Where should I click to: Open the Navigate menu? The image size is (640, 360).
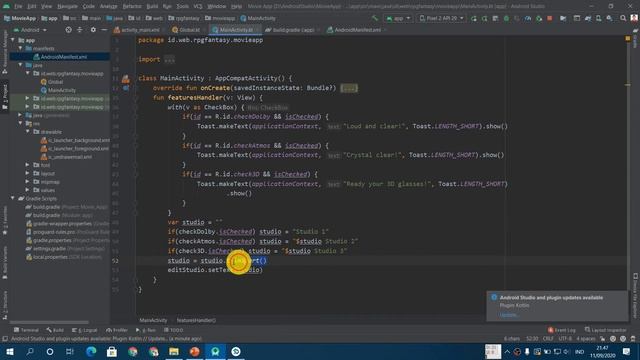tap(67, 7)
